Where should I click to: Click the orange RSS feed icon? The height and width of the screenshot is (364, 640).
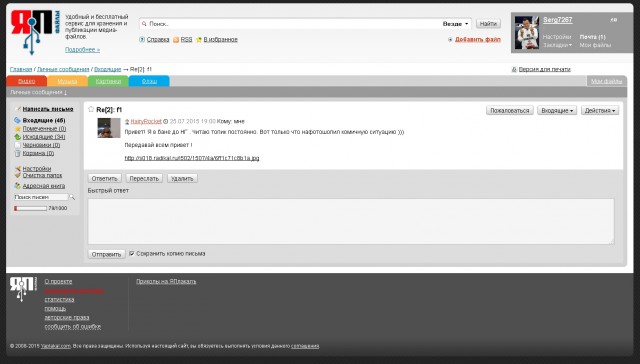click(176, 40)
